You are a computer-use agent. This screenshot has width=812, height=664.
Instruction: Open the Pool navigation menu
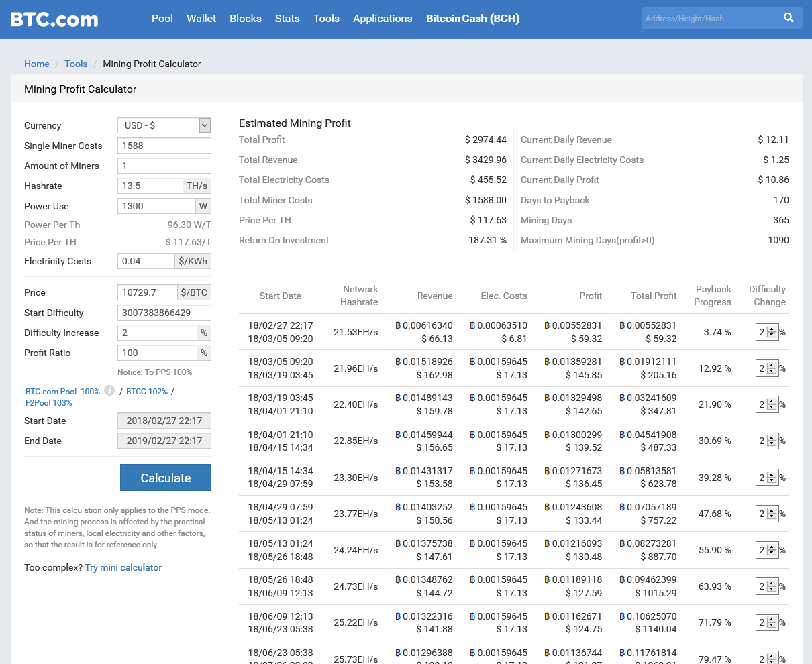[x=162, y=19]
